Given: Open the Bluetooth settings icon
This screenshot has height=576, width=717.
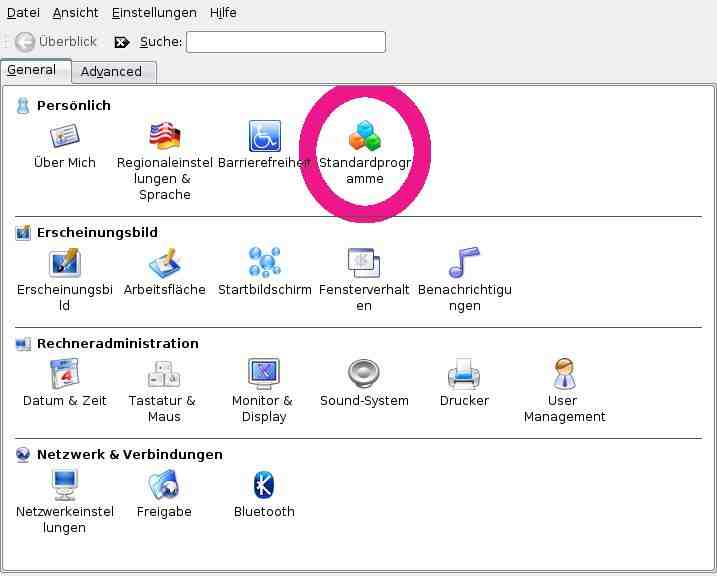Looking at the screenshot, I should (264, 485).
